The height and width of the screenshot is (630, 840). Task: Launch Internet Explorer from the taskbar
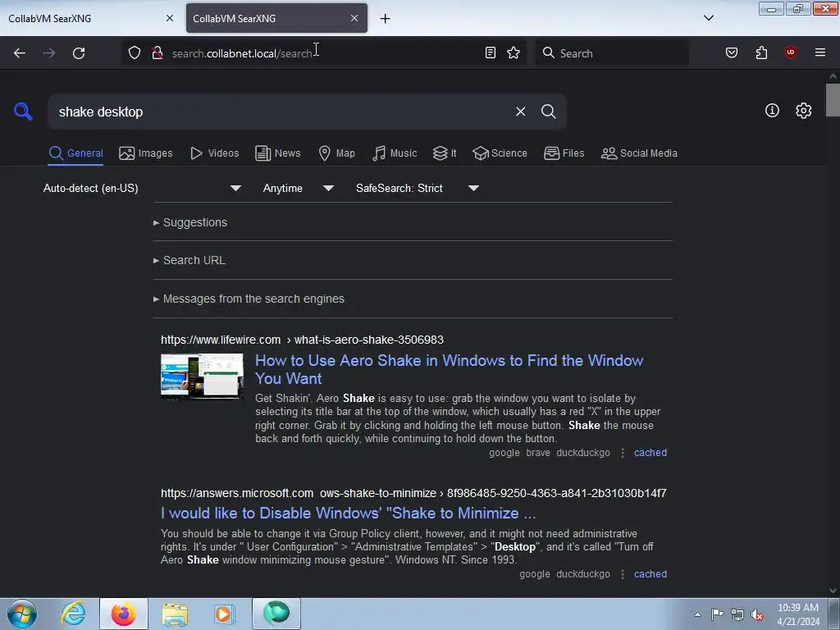[73, 614]
